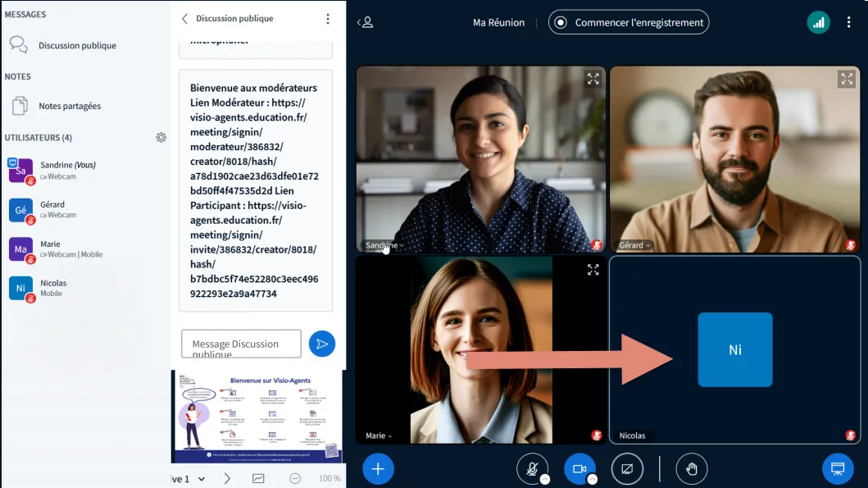The height and width of the screenshot is (488, 868).
Task: Toggle microphone mute button
Action: click(x=532, y=469)
